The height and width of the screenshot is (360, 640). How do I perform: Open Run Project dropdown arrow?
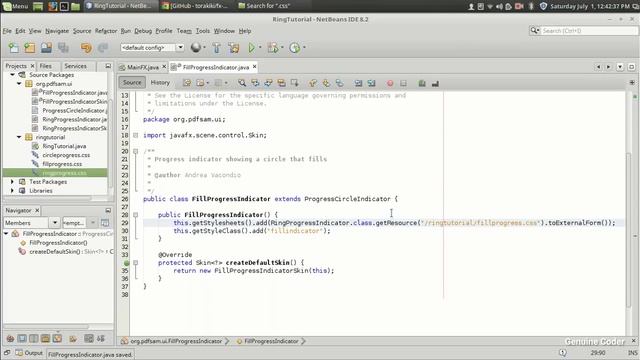tap(260, 48)
